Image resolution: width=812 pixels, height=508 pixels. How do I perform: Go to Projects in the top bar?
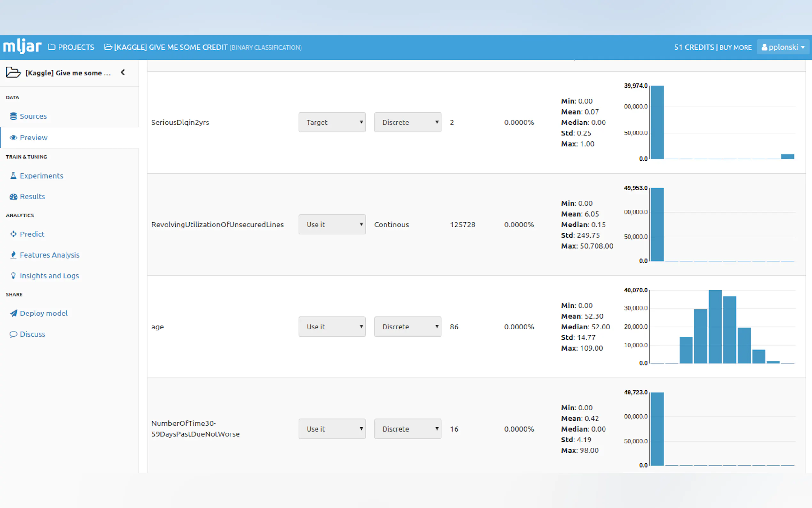pos(71,47)
